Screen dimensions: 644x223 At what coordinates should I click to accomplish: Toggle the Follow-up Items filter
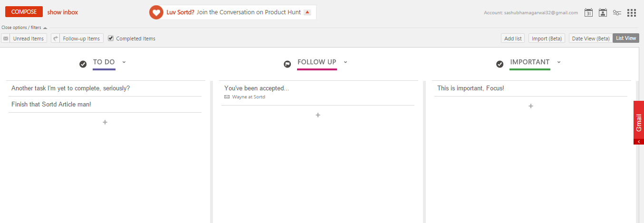click(77, 39)
